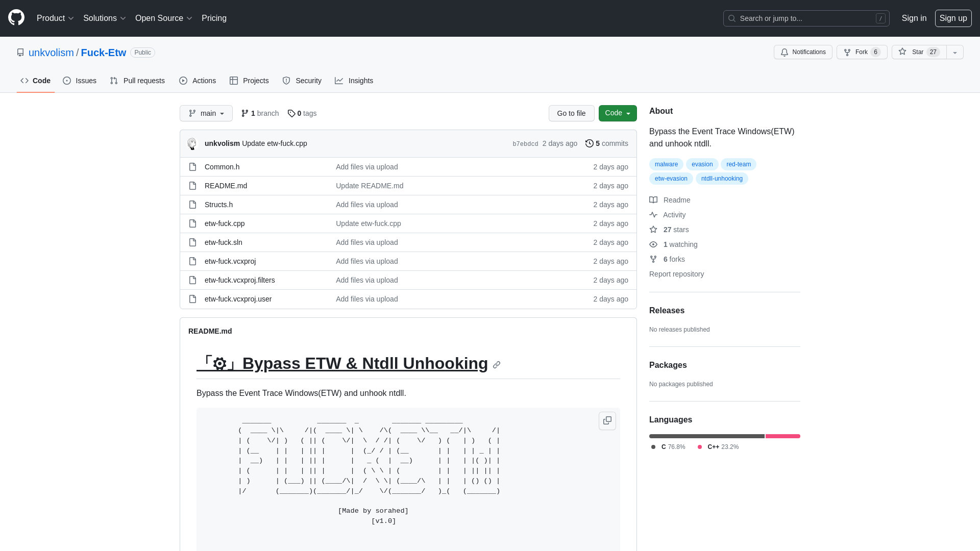Open the Releases section heading
Viewport: 980px width, 551px height.
(x=667, y=311)
